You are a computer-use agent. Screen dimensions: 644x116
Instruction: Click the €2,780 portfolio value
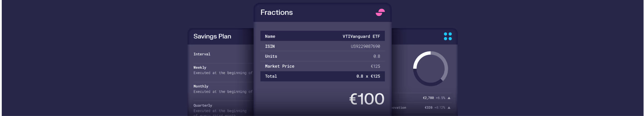tap(428, 98)
